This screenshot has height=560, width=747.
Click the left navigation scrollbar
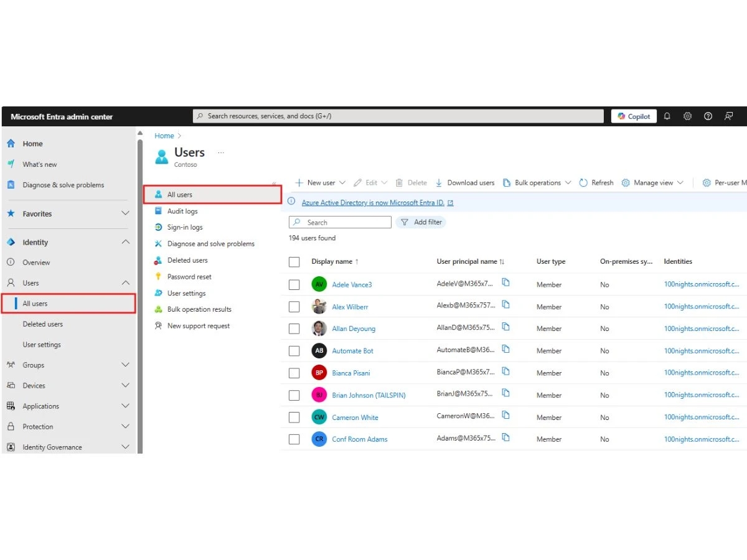tap(140, 296)
